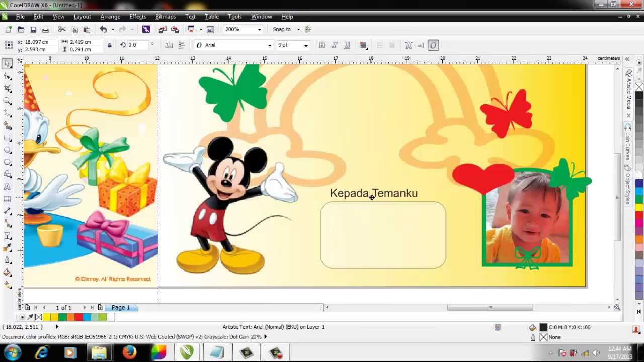This screenshot has width=644, height=362.
Task: Toggle the lock ratio padlock
Action: tap(109, 45)
